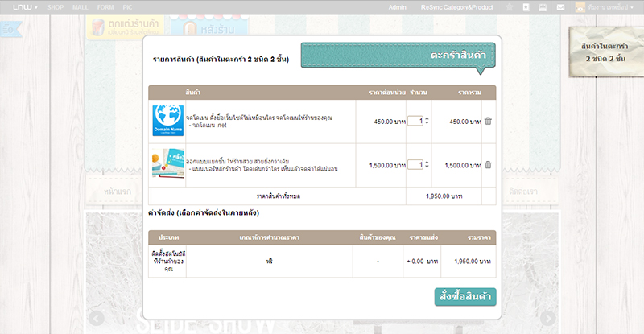Go to the previous slide with left arrow
644x334 pixels.
[97, 318]
